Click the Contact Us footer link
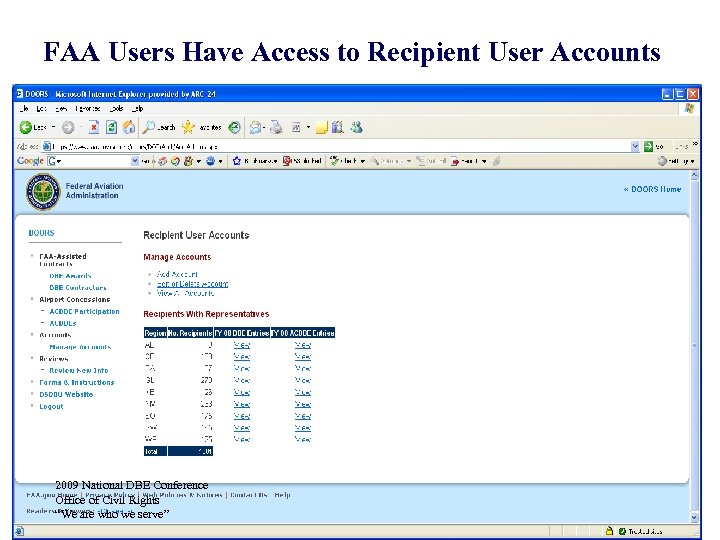 [248, 495]
